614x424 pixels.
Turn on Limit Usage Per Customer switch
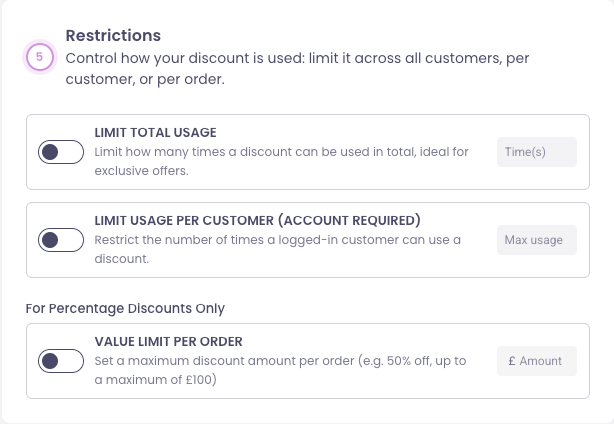[x=61, y=240]
